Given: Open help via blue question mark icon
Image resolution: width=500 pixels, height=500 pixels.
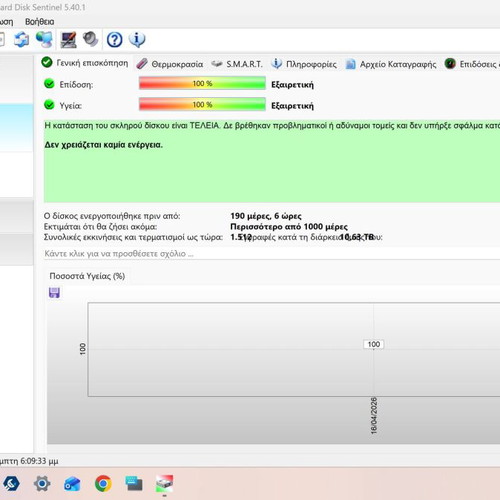Looking at the screenshot, I should point(114,40).
